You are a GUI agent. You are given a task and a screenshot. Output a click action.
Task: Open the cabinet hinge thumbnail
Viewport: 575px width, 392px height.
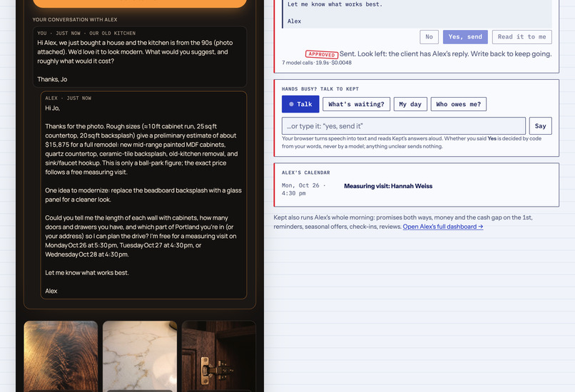(218, 356)
